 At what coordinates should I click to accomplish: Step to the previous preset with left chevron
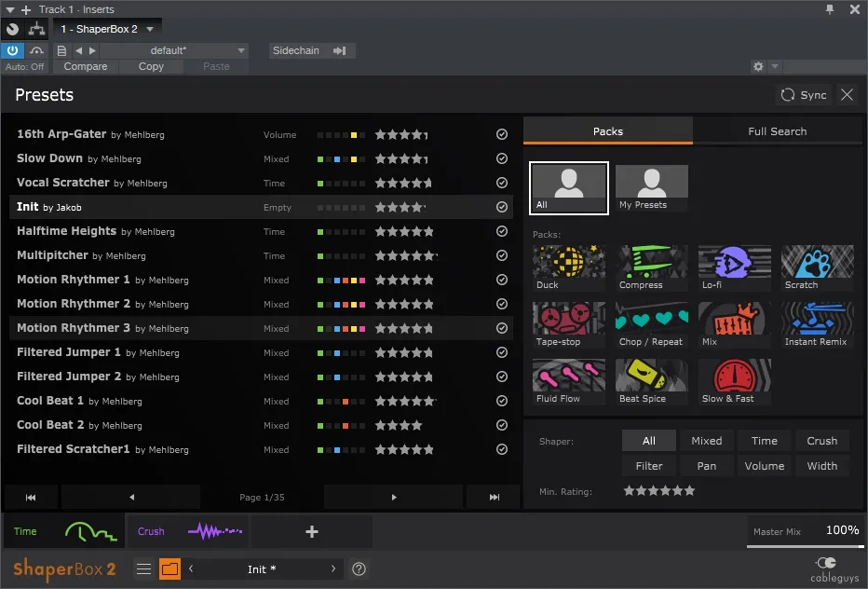pos(191,568)
